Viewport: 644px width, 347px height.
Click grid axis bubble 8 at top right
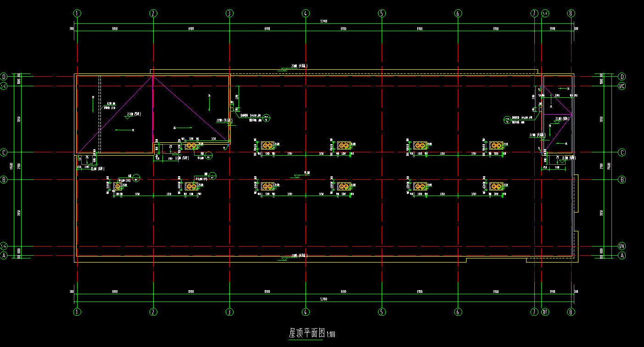571,14
